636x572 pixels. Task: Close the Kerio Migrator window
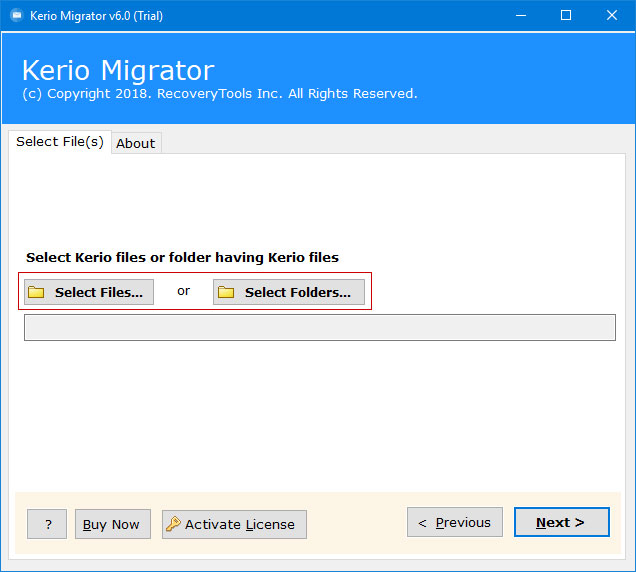pyautogui.click(x=612, y=15)
